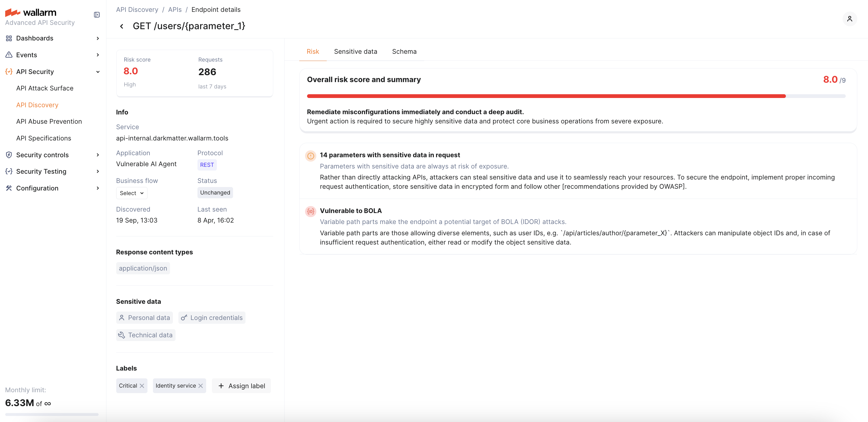
Task: Expand the Events section chevron
Action: [x=98, y=55]
